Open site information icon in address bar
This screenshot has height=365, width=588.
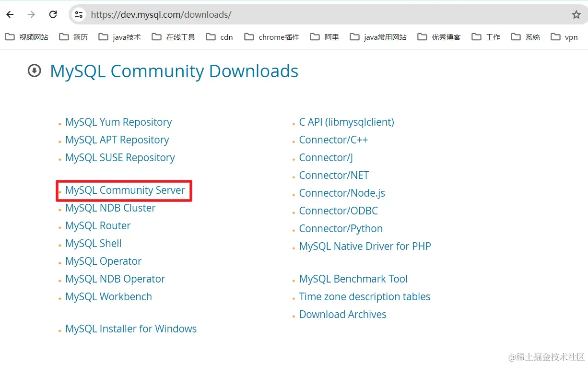click(79, 14)
